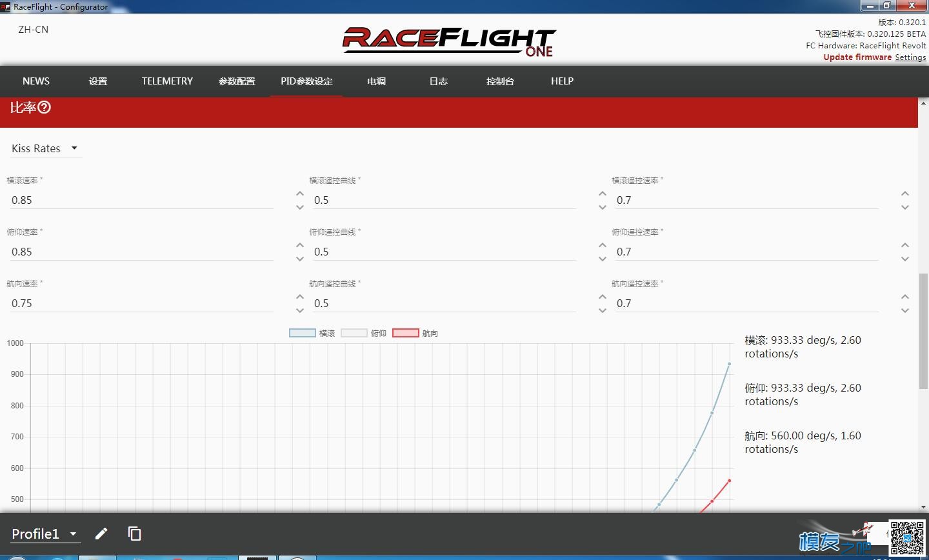Screen dimensions: 929x560
Task: Select the PID参数设定 tab
Action: point(306,81)
